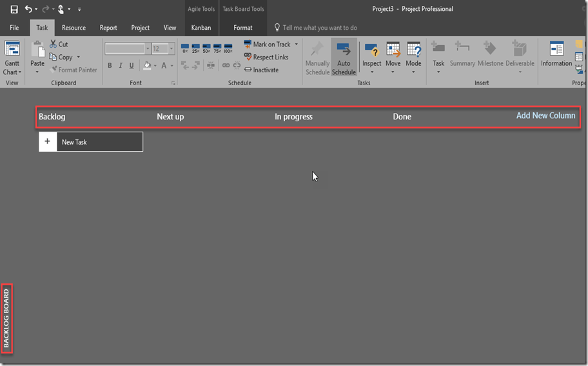Screen dimensions: 588x366
Task: Open the Resource ribbon tab
Action: pyautogui.click(x=73, y=28)
